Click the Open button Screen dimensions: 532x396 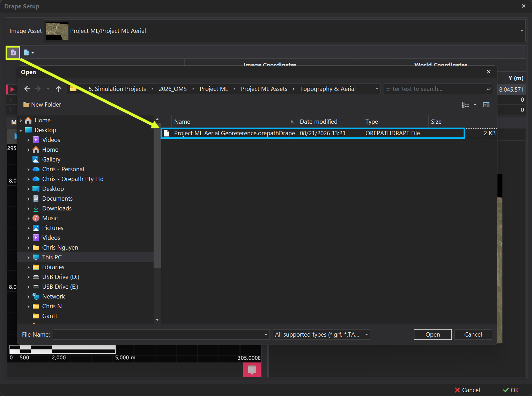coord(433,334)
